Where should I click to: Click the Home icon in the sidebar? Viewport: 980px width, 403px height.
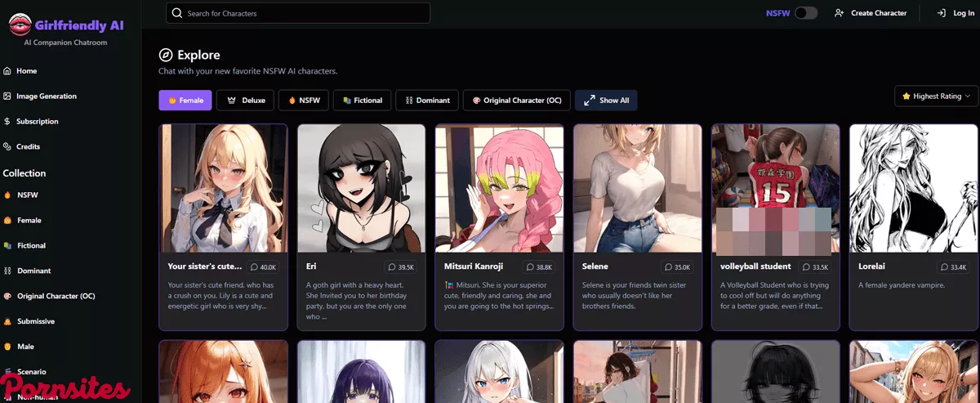tap(7, 71)
